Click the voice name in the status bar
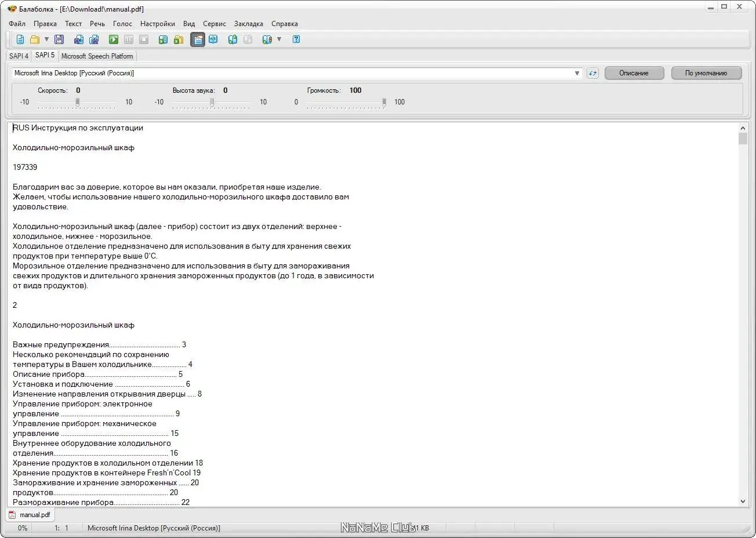756x538 pixels. 154,528
